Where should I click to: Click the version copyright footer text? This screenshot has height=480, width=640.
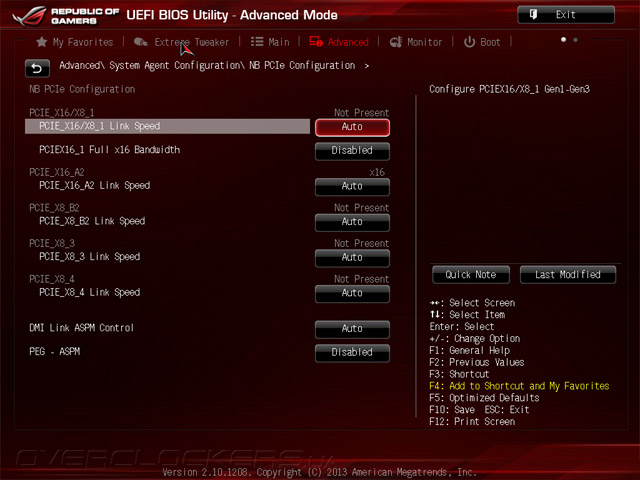click(320, 472)
